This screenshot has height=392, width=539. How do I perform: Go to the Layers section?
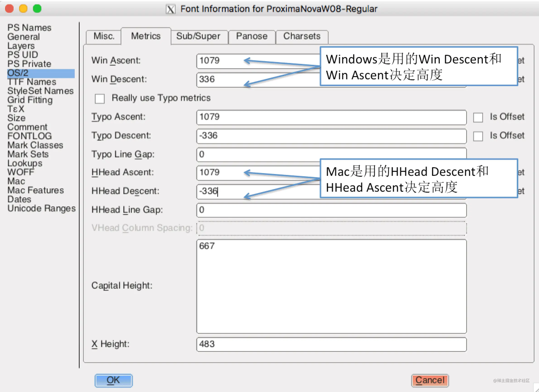21,46
